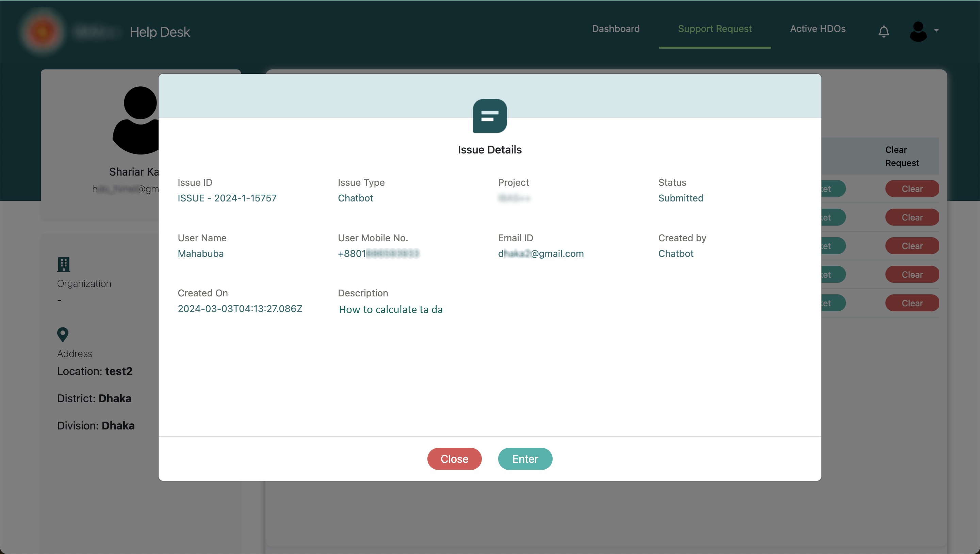Click the user name Mahabuba

pyautogui.click(x=200, y=254)
